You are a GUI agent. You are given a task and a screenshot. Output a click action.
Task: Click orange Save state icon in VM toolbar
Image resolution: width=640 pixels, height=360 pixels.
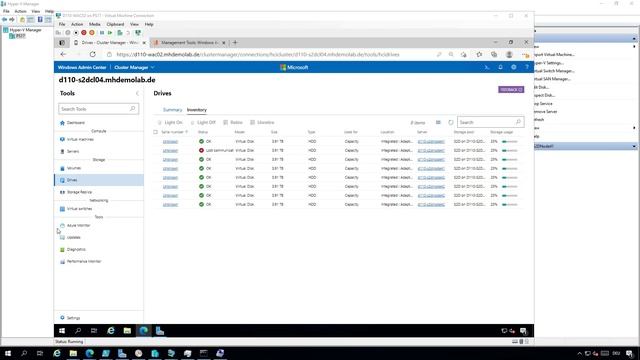click(92, 33)
